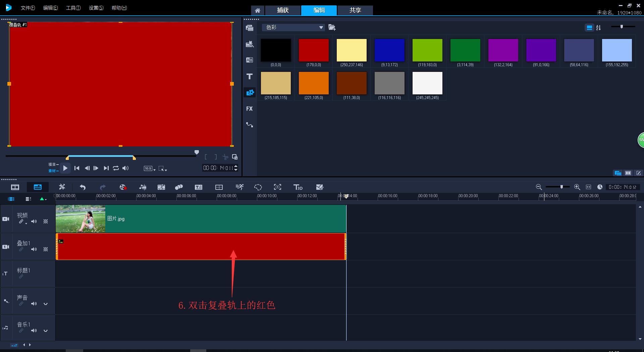Open the resize/crop mode dropdown
Viewport: 644px width, 352px height.
[x=163, y=169]
